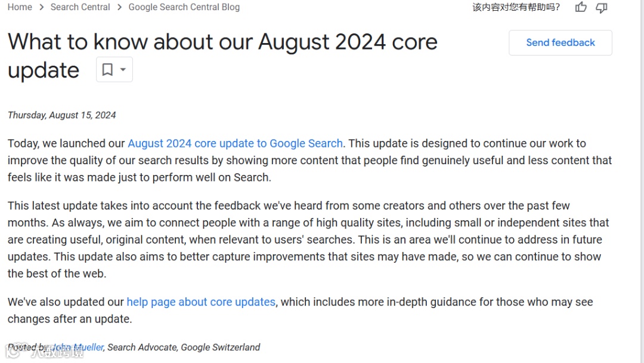Mark the content unhelpful via dislike icon
Viewport: 644px width, 363px height.
tap(601, 7)
